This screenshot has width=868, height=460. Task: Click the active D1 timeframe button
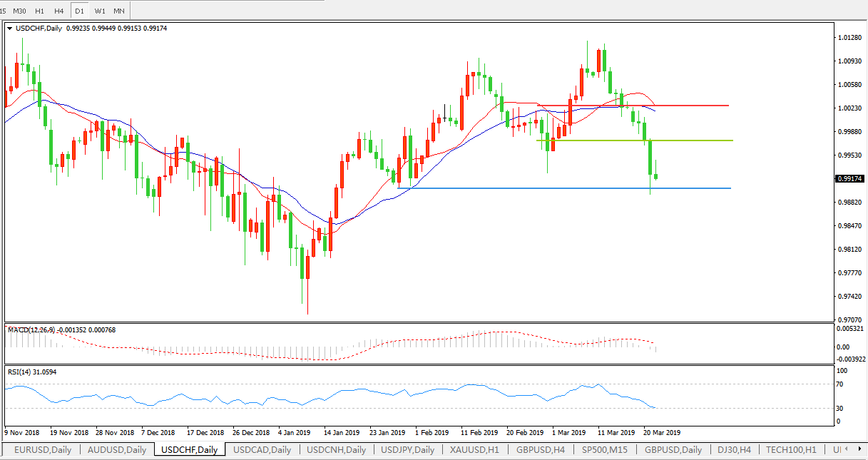(x=79, y=11)
